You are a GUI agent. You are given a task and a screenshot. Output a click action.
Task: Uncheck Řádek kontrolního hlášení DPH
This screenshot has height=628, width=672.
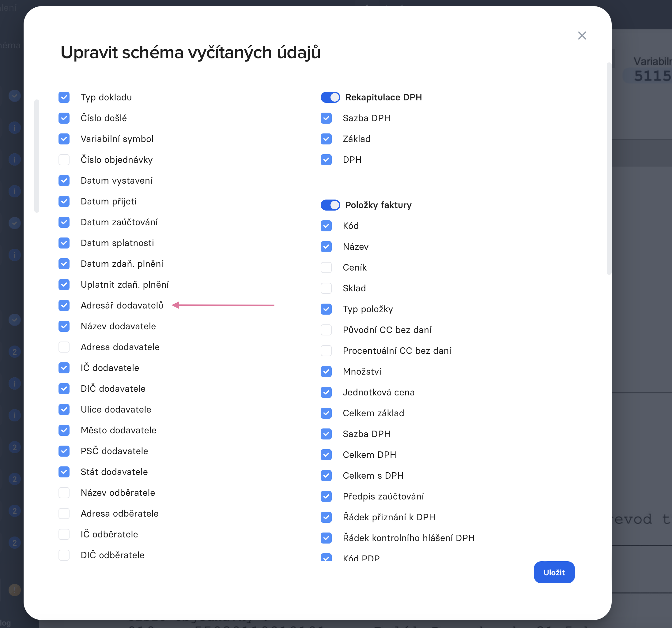[x=326, y=538]
